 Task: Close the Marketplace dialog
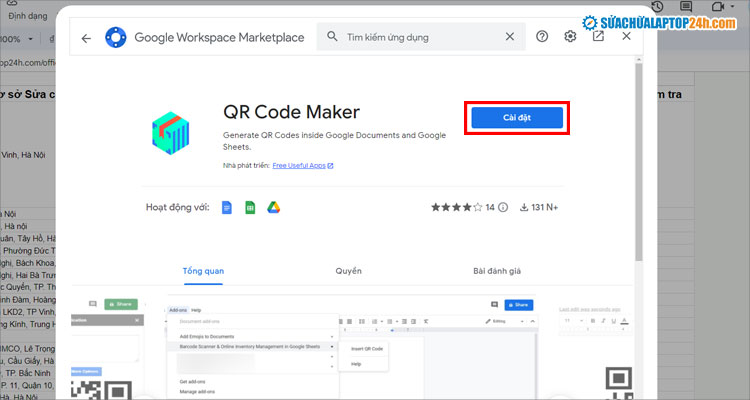coord(627,37)
